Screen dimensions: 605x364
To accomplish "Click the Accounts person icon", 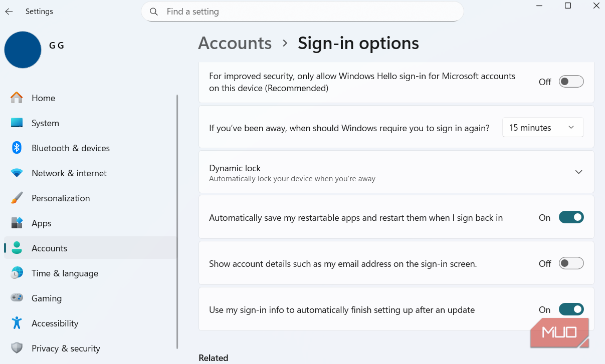I will (17, 248).
